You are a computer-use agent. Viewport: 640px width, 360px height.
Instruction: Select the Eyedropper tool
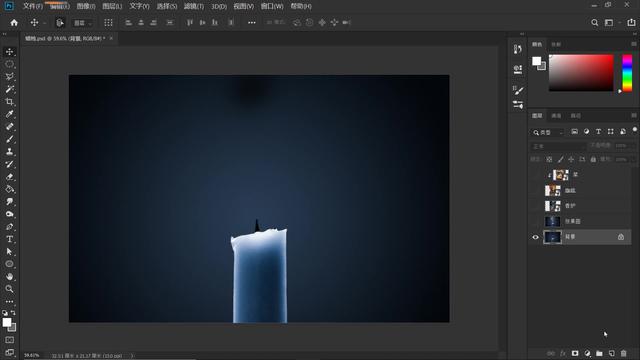[x=9, y=114]
